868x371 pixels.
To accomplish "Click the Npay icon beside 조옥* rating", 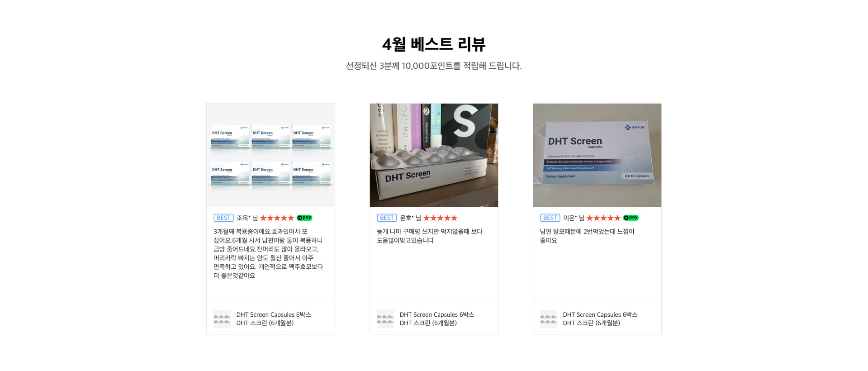I will tap(304, 218).
